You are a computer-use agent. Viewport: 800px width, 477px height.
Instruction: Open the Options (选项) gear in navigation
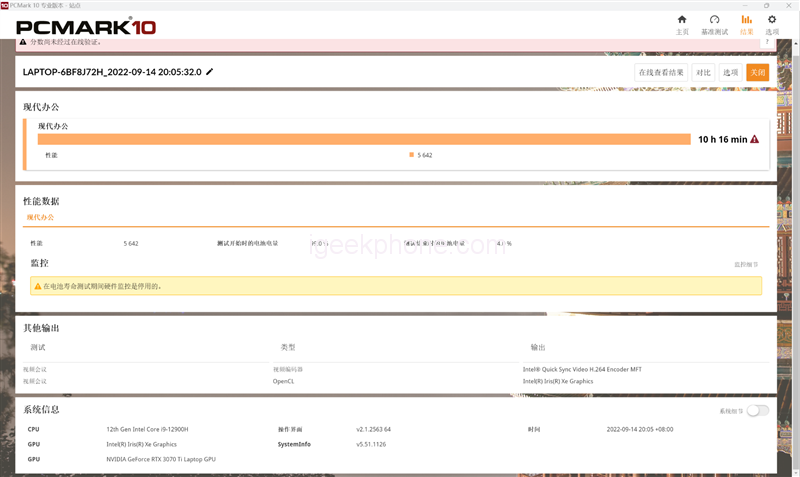point(772,24)
